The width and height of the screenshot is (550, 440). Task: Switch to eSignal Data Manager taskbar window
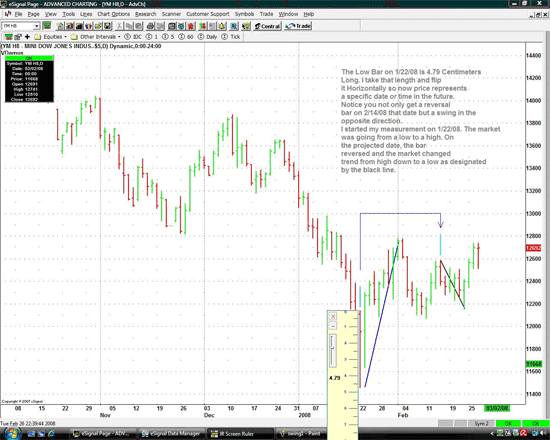[x=171, y=434]
